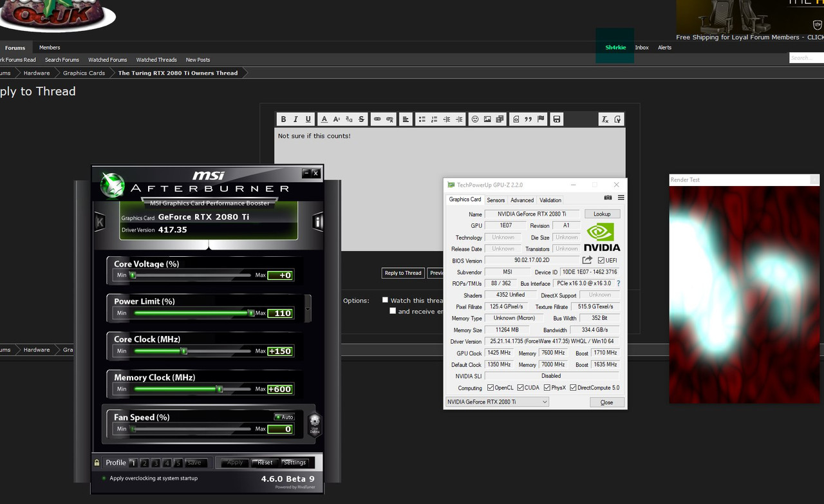
Task: Click the Close button in GPU-Z
Action: [x=606, y=402]
